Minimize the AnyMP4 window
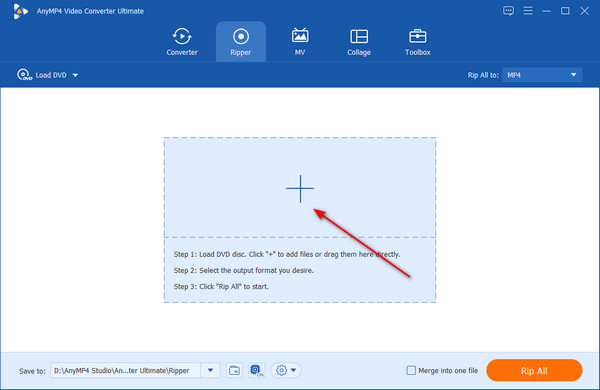Viewport: 600px width, 390px height. coord(546,11)
